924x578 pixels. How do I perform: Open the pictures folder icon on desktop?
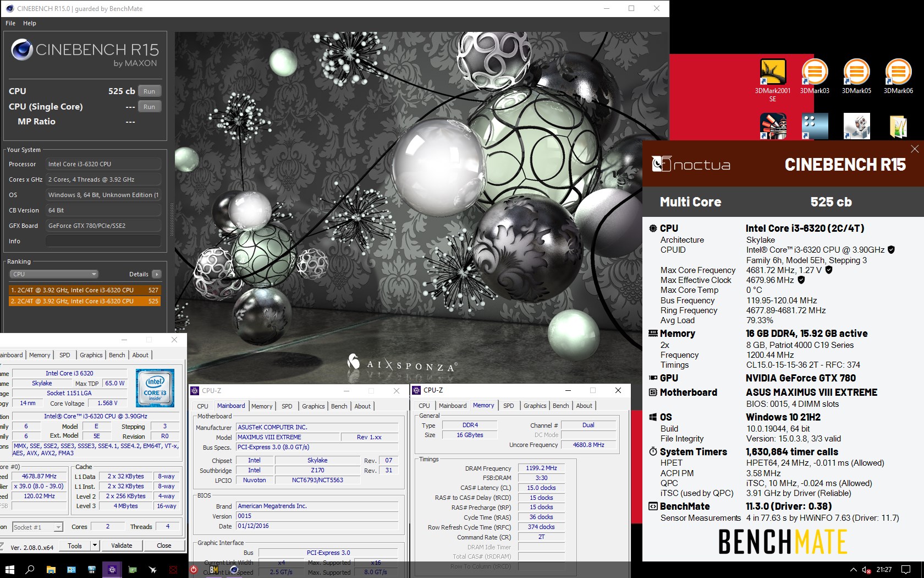(898, 126)
